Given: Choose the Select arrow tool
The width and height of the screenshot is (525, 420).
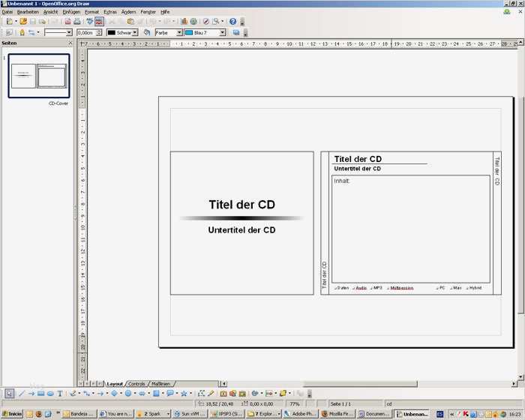Looking at the screenshot, I should 9,394.
